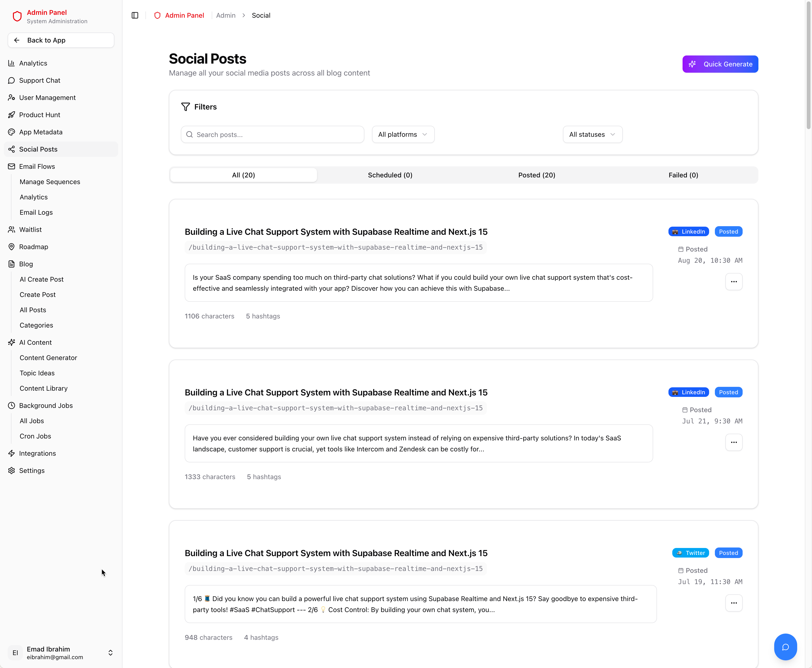
Task: Collapse the sidebar panel toggle
Action: pyautogui.click(x=135, y=15)
